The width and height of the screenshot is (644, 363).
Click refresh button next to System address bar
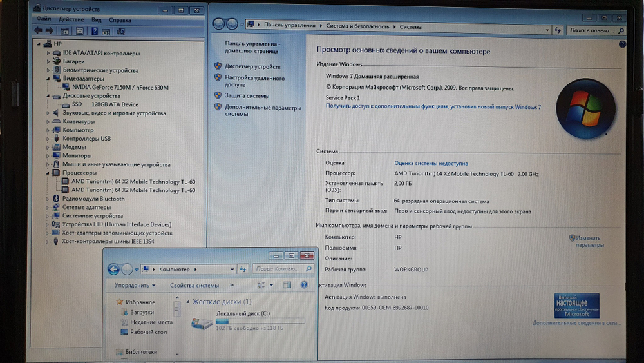(x=557, y=30)
